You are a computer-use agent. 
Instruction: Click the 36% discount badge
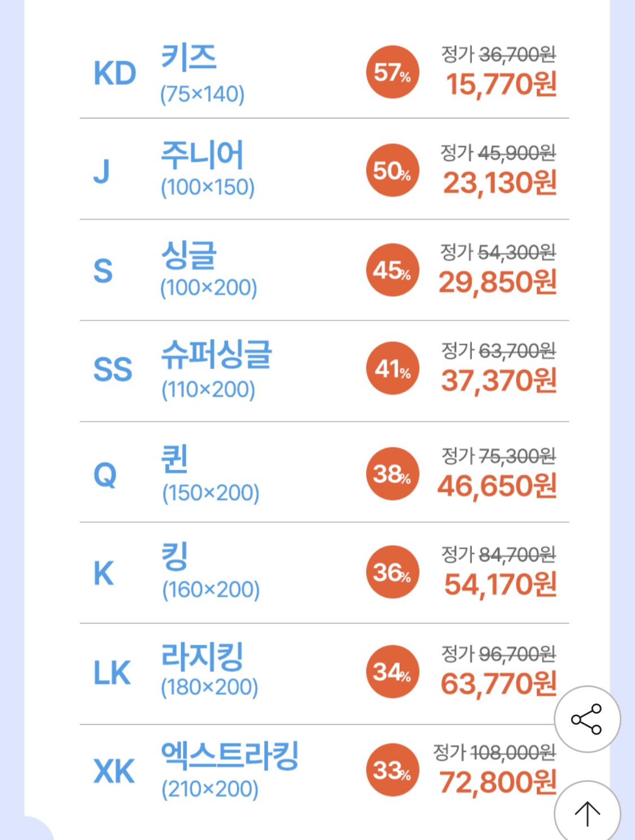click(393, 572)
